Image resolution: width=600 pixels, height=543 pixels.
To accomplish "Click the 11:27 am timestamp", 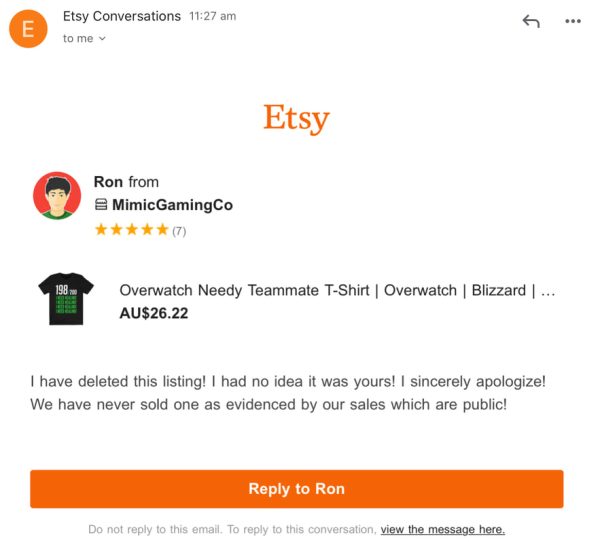I will (x=212, y=16).
